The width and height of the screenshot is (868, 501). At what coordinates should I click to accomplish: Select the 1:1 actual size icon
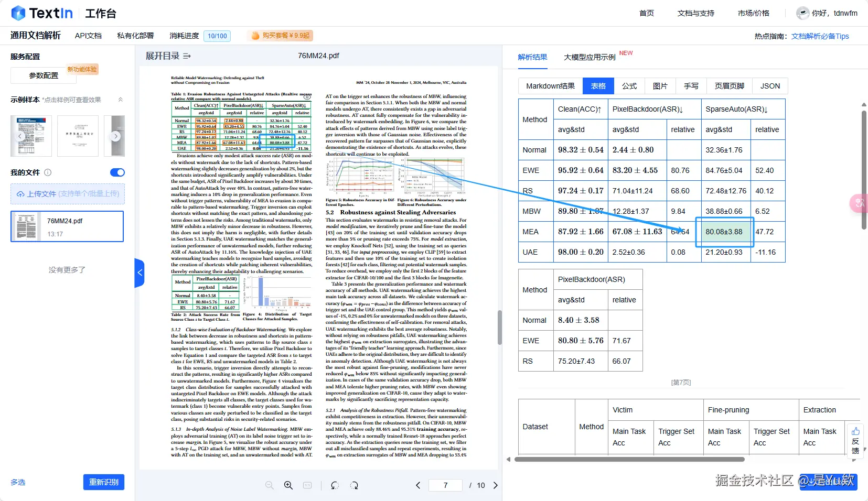tap(308, 485)
